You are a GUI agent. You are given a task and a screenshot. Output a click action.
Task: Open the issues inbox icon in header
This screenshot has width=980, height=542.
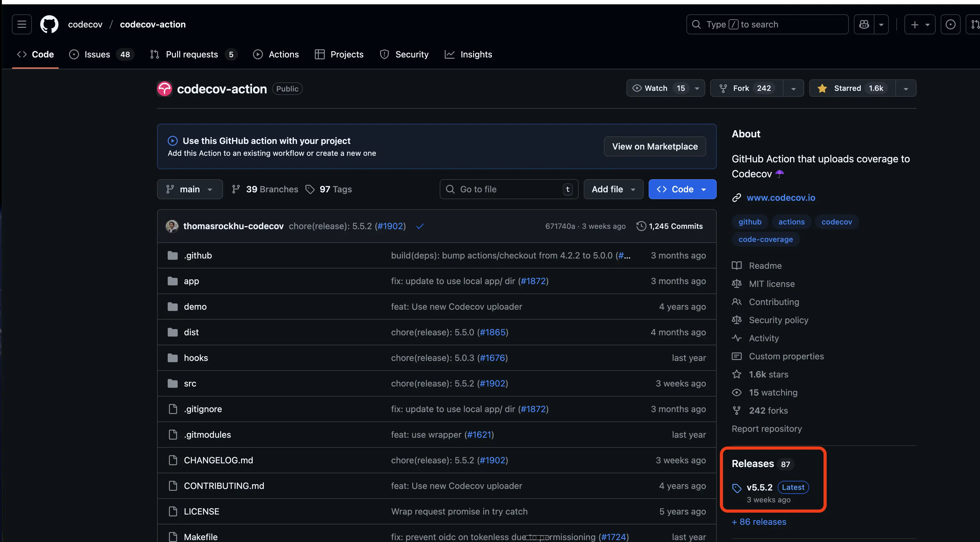click(950, 24)
